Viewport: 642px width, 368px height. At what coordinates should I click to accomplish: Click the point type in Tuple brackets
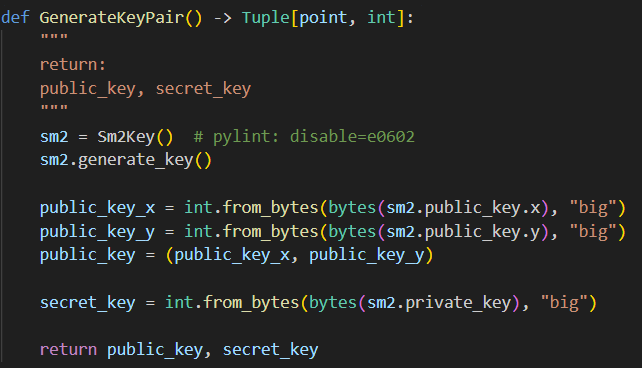(323, 18)
